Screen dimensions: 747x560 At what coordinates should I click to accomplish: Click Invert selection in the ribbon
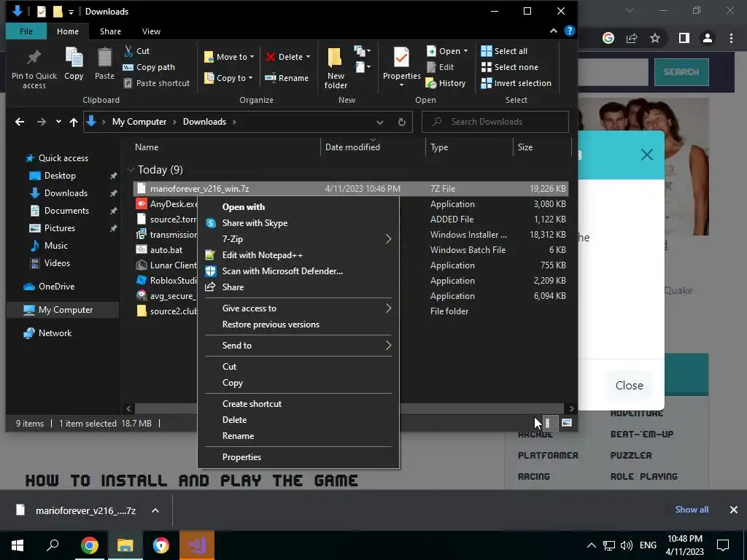[516, 83]
